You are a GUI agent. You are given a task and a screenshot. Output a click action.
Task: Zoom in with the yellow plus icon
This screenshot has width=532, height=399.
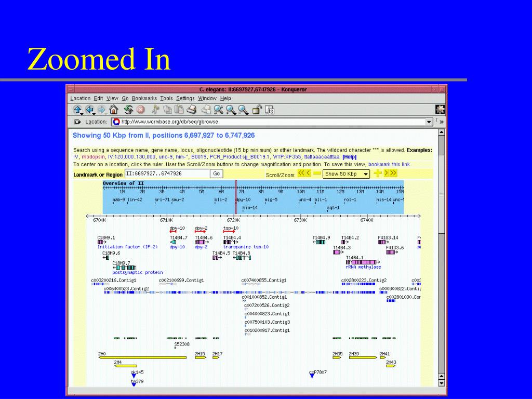tap(378, 174)
